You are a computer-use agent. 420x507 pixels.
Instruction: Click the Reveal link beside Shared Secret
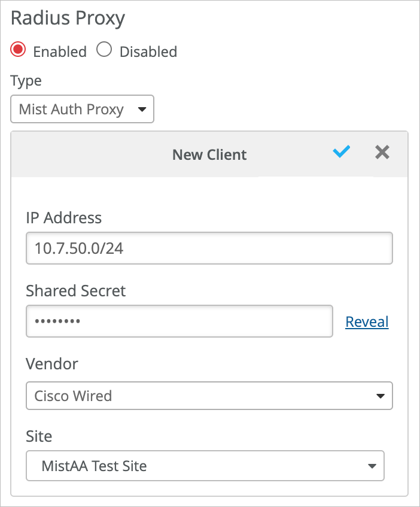pyautogui.click(x=367, y=321)
